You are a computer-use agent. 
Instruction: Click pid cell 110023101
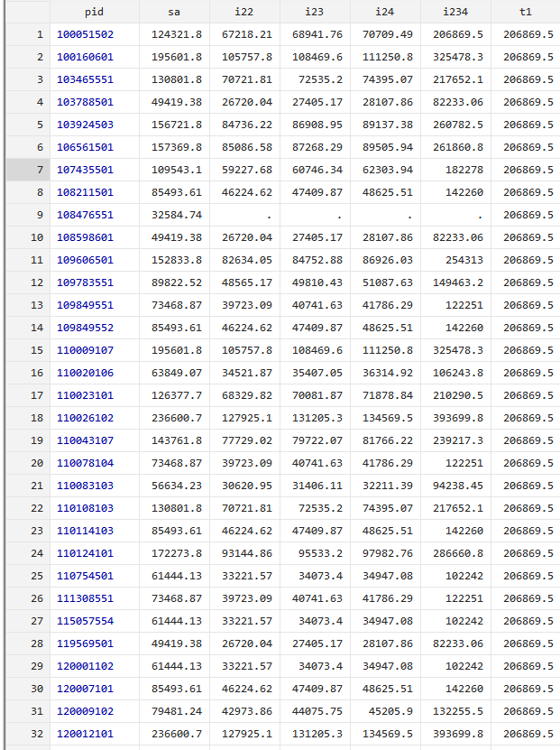(x=94, y=395)
